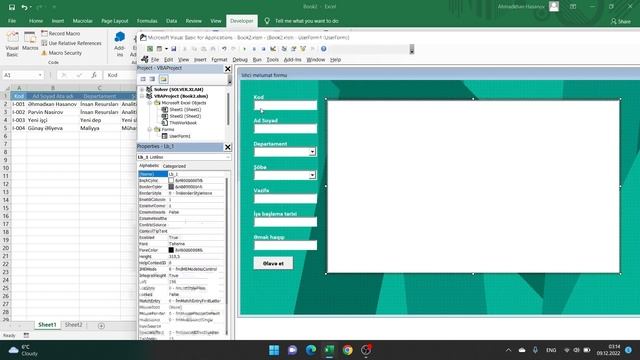This screenshot has width=640, height=360.
Task: Open Chrome from the Windows taskbar
Action: [348, 350]
